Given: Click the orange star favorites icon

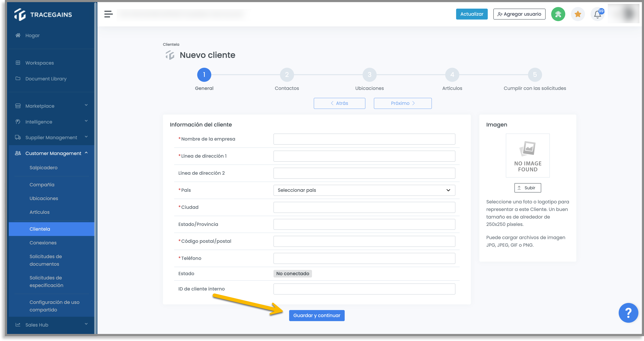Looking at the screenshot, I should [x=578, y=14].
